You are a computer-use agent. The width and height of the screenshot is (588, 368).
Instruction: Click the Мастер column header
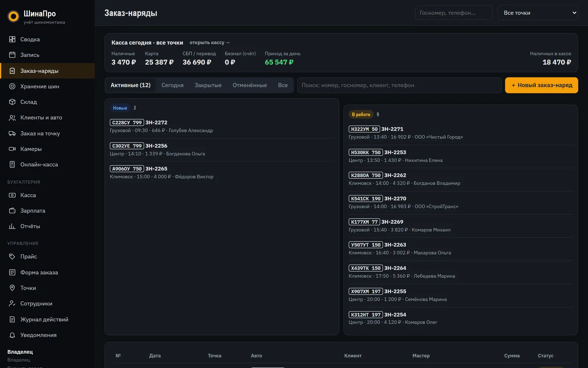click(421, 356)
